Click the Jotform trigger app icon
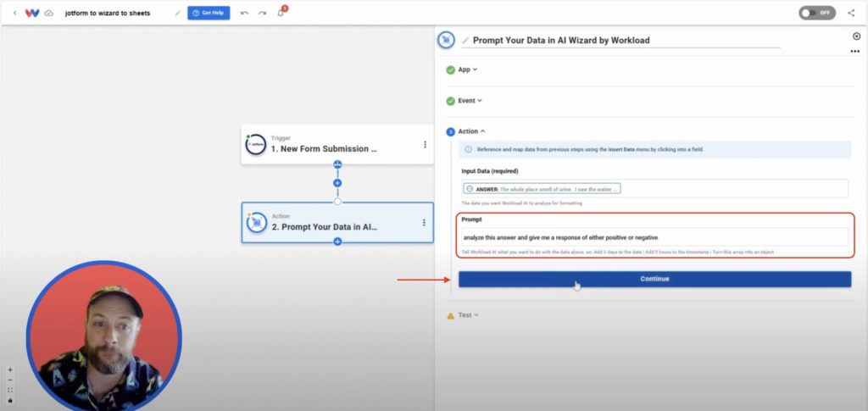Viewport: 868px width, 411px height. coord(256,144)
